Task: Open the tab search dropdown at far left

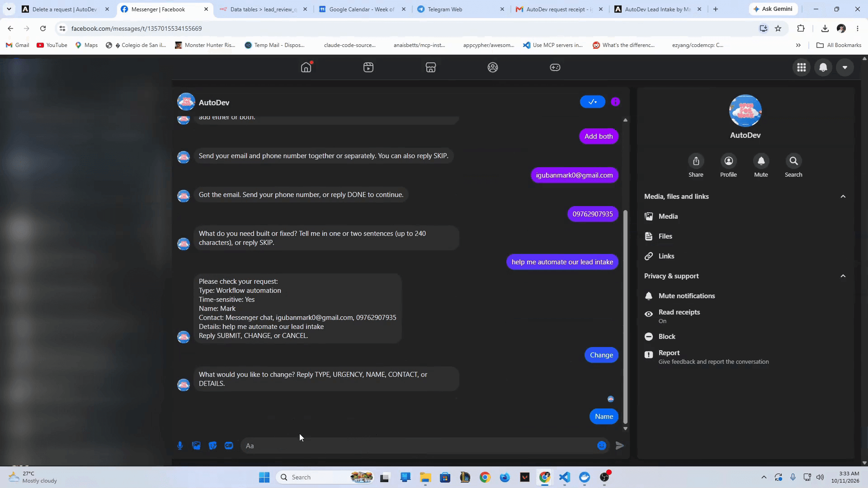Action: click(x=9, y=9)
